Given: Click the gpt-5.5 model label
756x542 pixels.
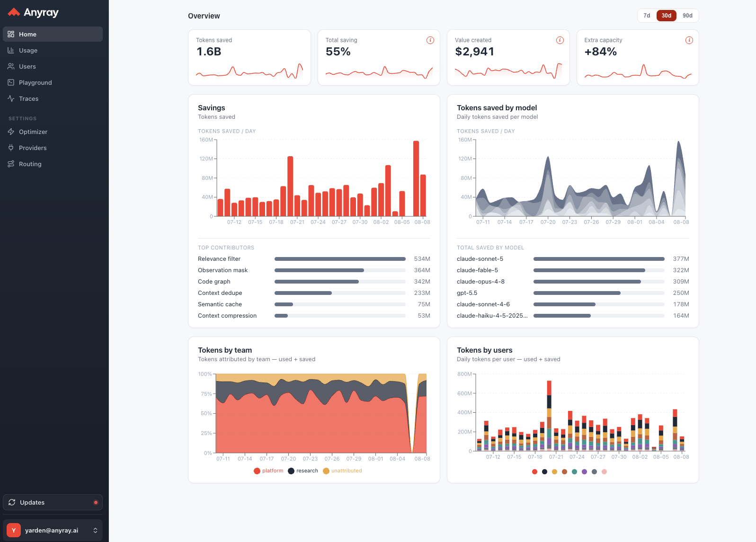Looking at the screenshot, I should [x=467, y=293].
